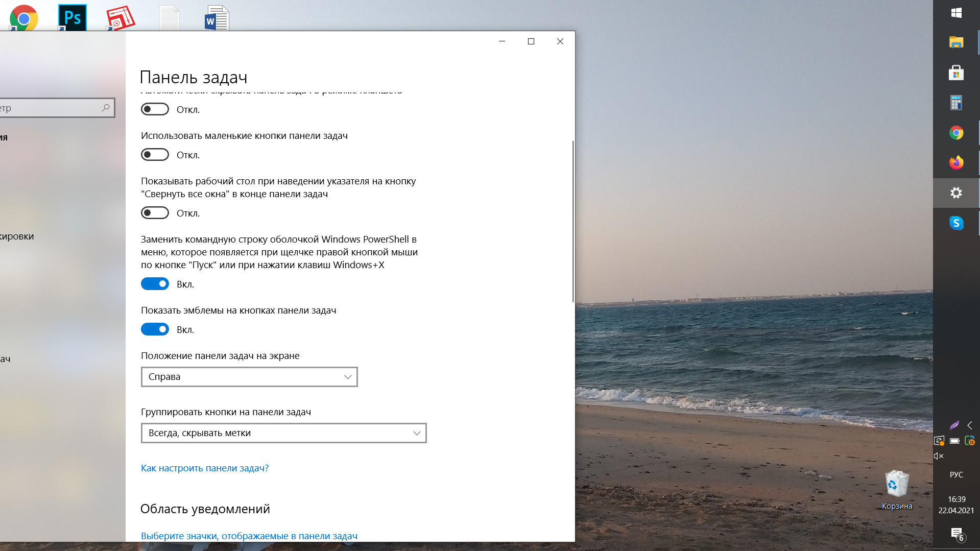This screenshot has width=980, height=551.
Task: Open the Windows Start button
Action: click(957, 13)
